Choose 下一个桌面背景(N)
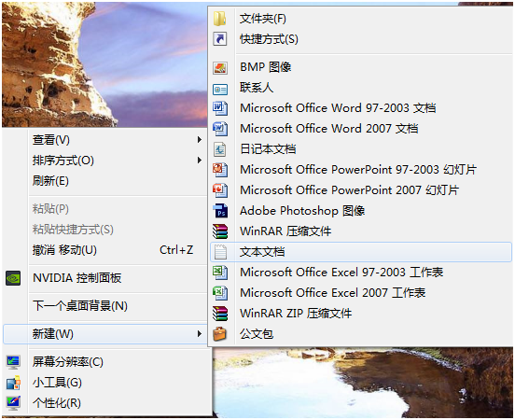The width and height of the screenshot is (515, 420). (105, 306)
